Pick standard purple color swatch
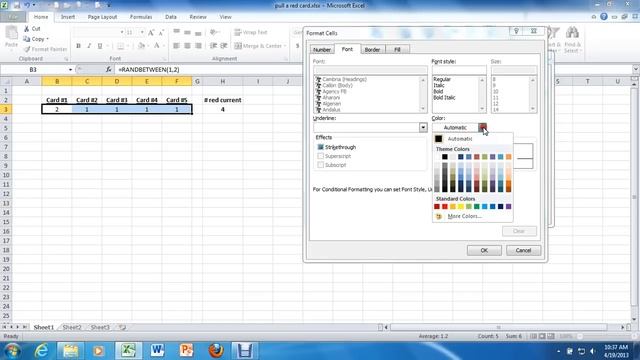This screenshot has height=360, width=640. tap(509, 207)
